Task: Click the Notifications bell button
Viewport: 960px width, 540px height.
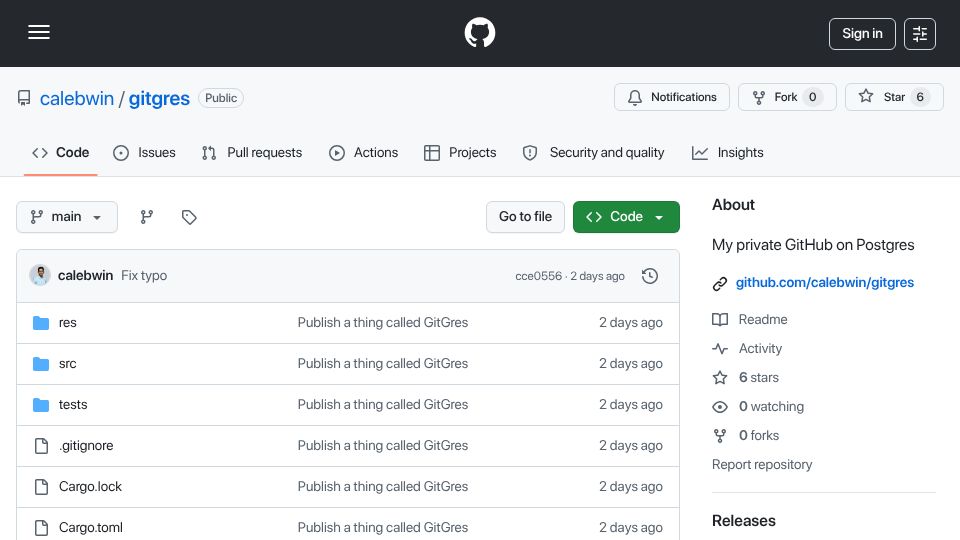Action: pyautogui.click(x=672, y=97)
